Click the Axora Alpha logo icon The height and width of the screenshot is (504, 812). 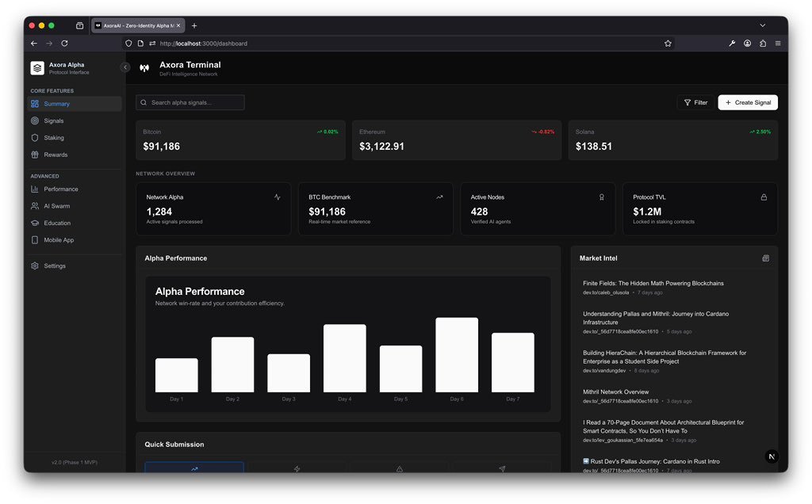[37, 68]
